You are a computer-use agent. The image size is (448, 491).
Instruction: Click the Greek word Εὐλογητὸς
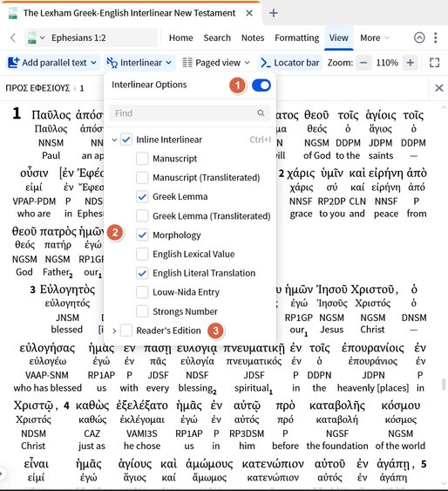[x=67, y=290]
